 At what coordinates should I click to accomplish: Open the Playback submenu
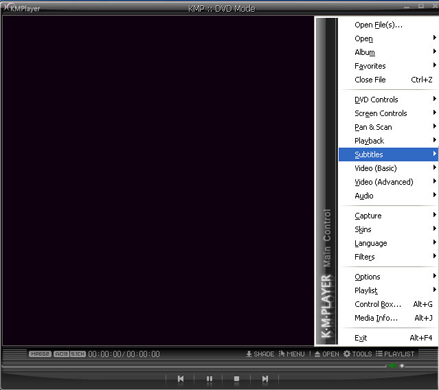coord(388,141)
